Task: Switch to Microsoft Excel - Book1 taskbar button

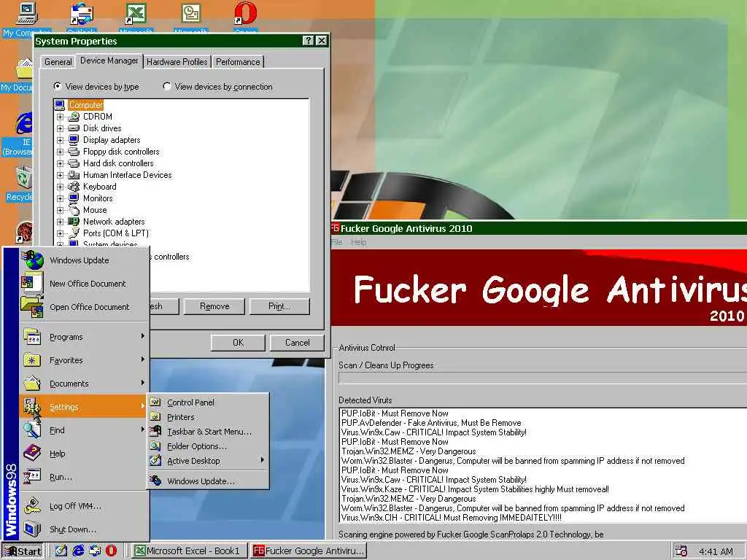Action: click(189, 551)
